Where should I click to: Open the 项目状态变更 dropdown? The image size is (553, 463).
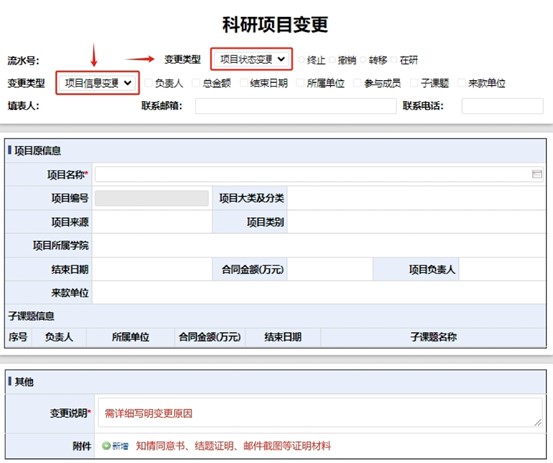pyautogui.click(x=251, y=59)
